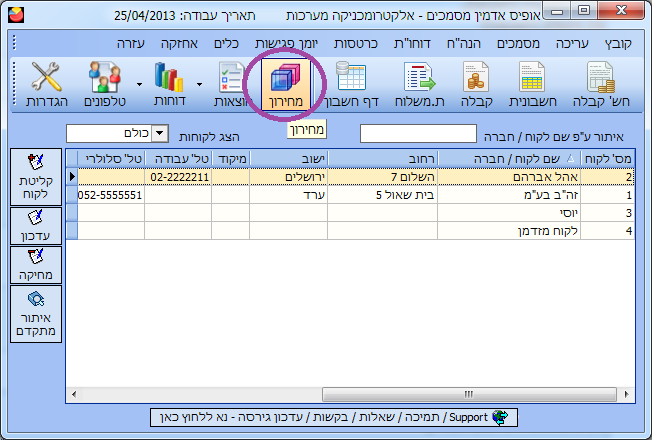
Task: Click the globe icon in the Support bar
Action: click(x=500, y=417)
